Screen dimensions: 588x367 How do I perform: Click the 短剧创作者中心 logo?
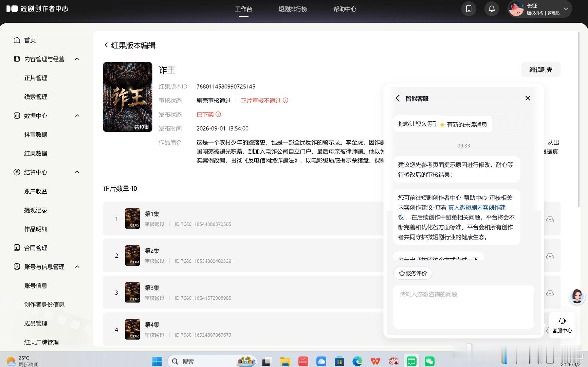pos(37,8)
